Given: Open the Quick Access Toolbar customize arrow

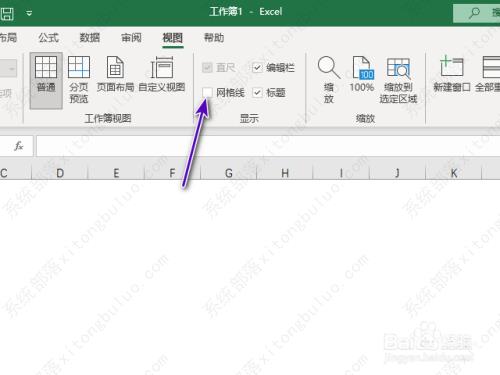Looking at the screenshot, I should (x=29, y=13).
